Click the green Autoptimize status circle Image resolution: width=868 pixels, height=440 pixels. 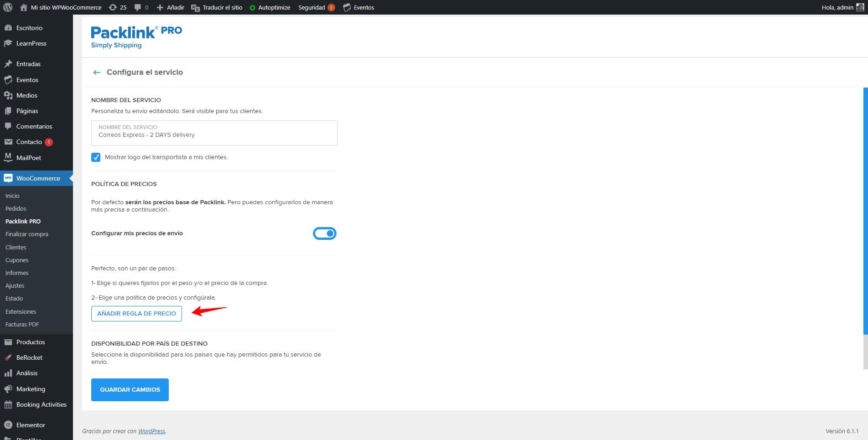[252, 8]
